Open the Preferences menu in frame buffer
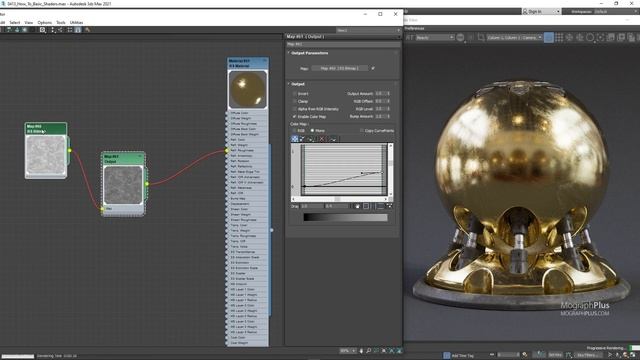 pyautogui.click(x=414, y=29)
